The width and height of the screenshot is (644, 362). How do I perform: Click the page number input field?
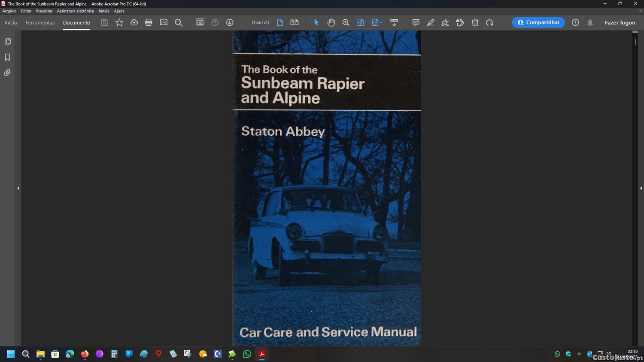pos(245,23)
